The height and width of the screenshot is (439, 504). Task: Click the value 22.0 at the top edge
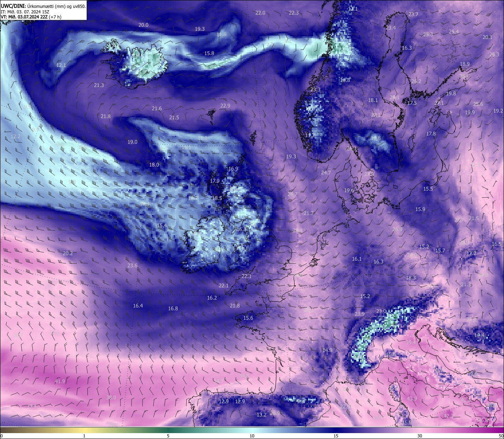[260, 13]
